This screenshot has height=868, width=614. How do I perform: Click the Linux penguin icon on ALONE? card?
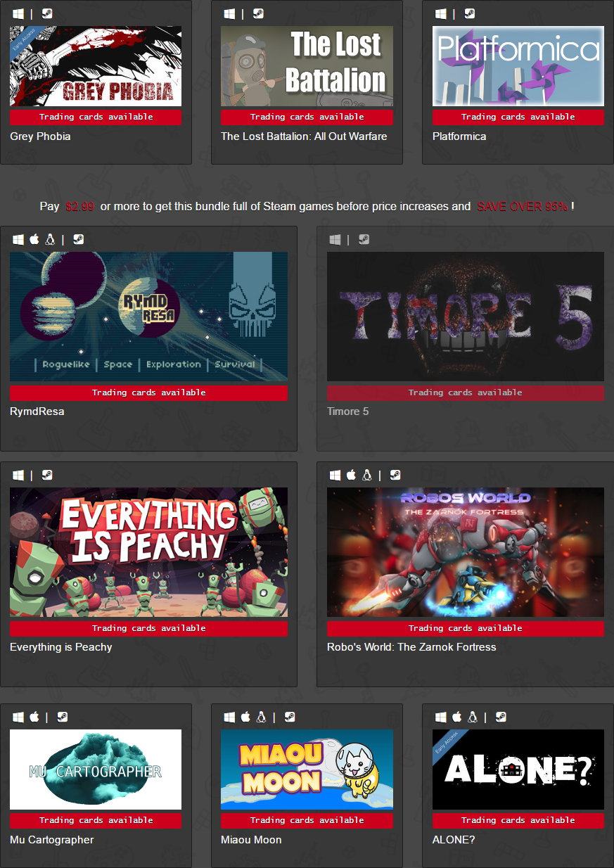click(472, 717)
